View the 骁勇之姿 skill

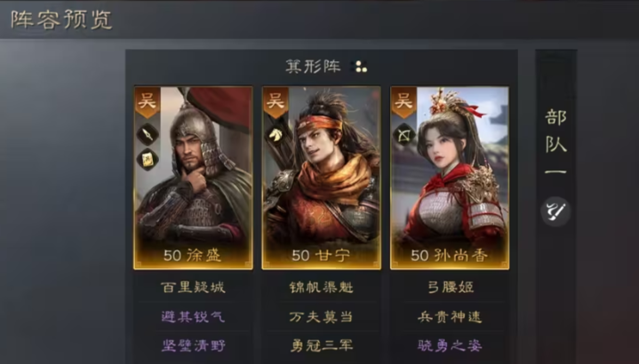pos(450,345)
